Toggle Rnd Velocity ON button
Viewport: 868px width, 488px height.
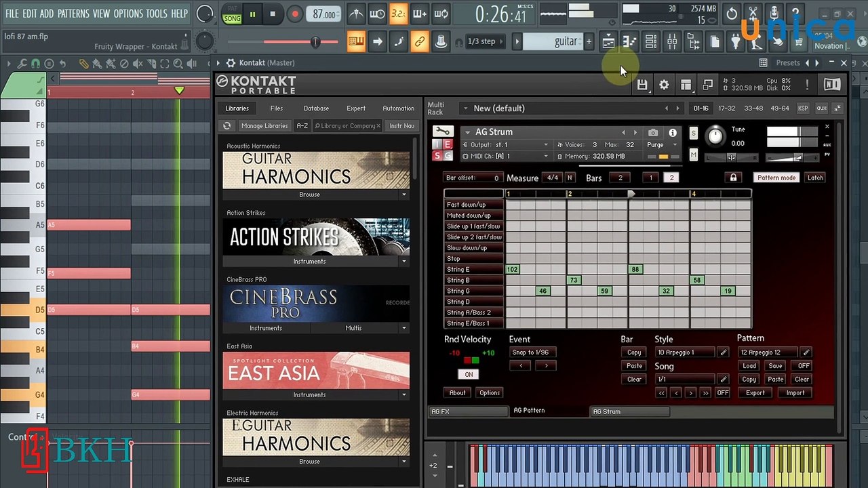469,374
